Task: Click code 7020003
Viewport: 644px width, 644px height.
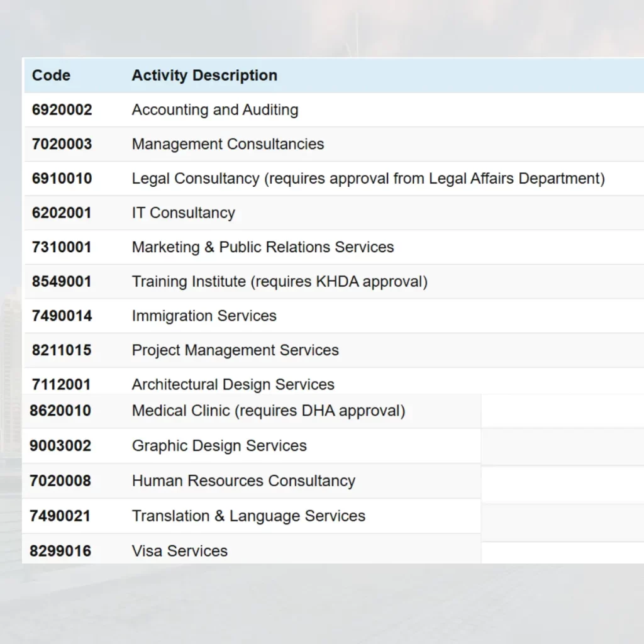Action: point(62,144)
